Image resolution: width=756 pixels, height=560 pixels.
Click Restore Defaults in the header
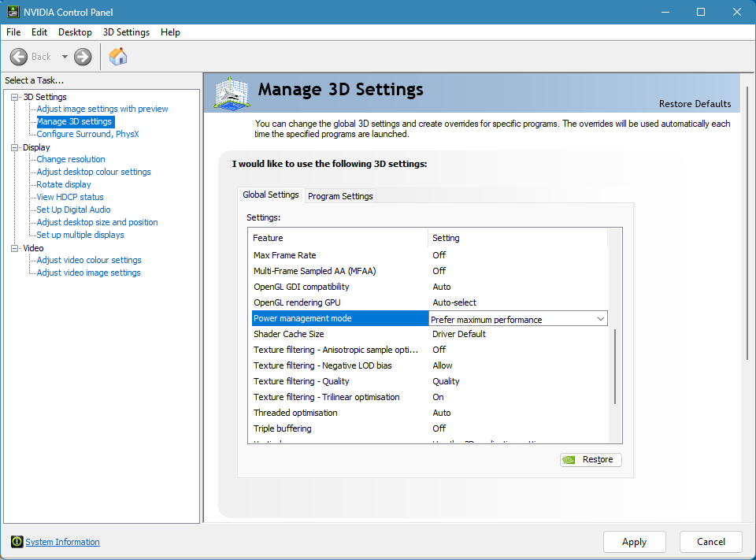[x=695, y=104]
